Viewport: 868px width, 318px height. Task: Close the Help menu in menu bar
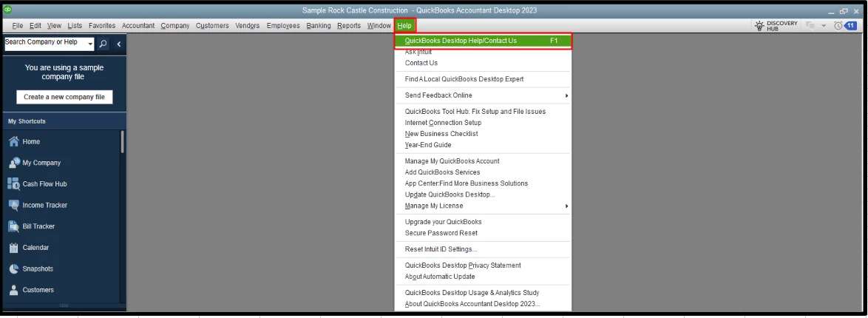[404, 25]
